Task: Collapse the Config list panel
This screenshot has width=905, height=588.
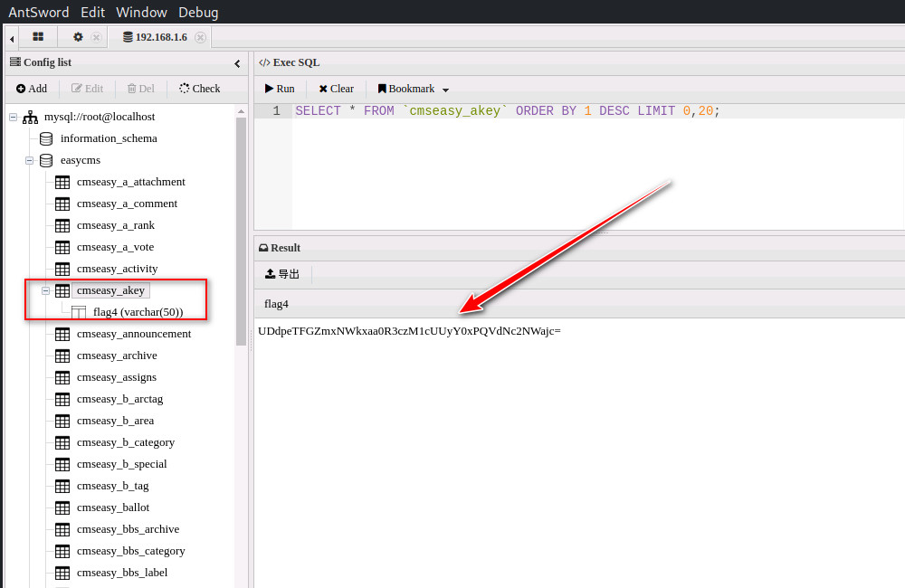Action: [237, 63]
